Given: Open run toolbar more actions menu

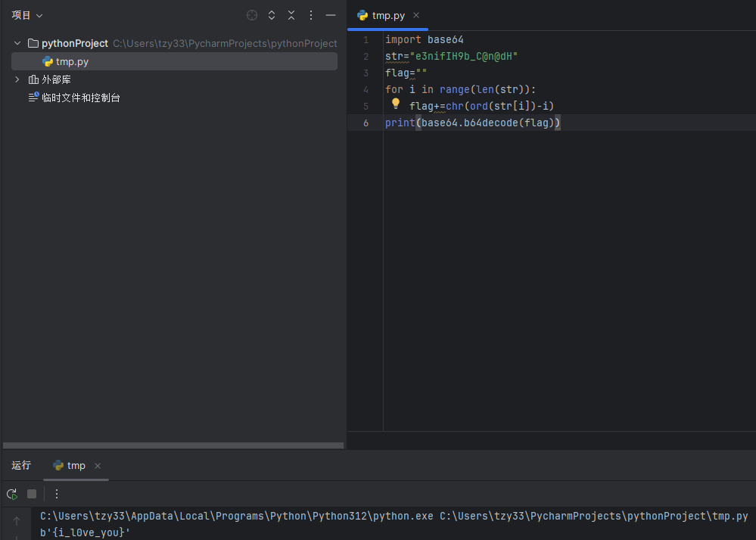Looking at the screenshot, I should [x=57, y=494].
